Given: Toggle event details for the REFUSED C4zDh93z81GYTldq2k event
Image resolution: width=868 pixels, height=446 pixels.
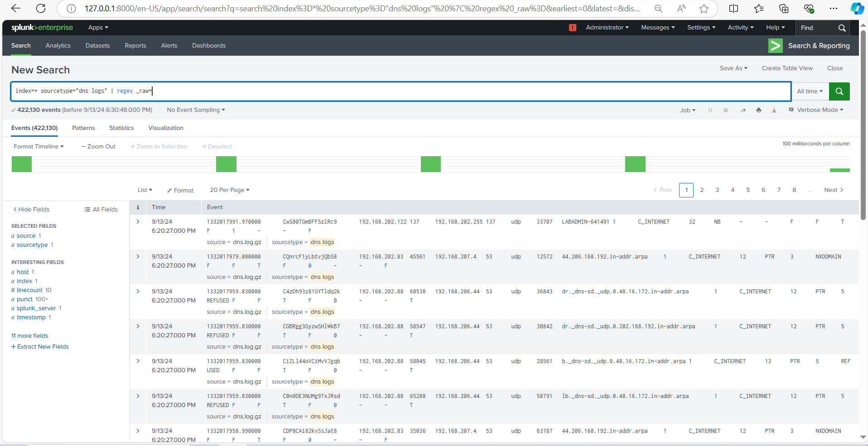Looking at the screenshot, I should pyautogui.click(x=138, y=291).
